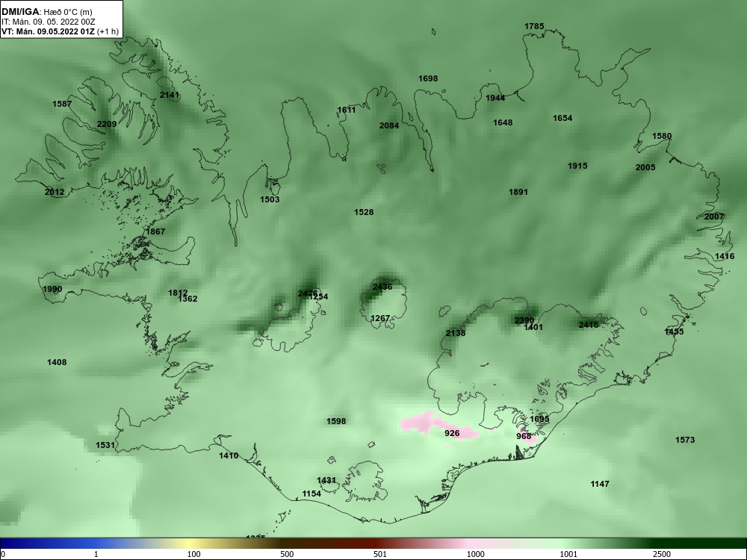This screenshot has height=560, width=747.
Task: Click the legend label 501
Action: click(379, 555)
